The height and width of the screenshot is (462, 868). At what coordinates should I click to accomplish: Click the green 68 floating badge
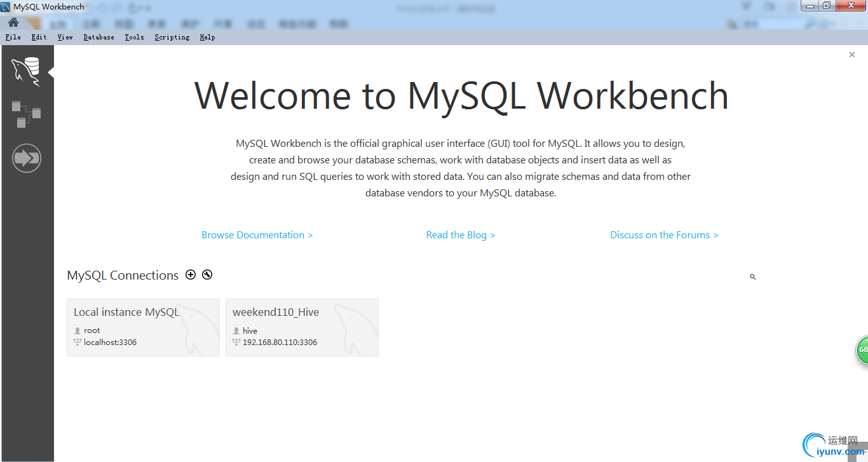click(x=862, y=350)
